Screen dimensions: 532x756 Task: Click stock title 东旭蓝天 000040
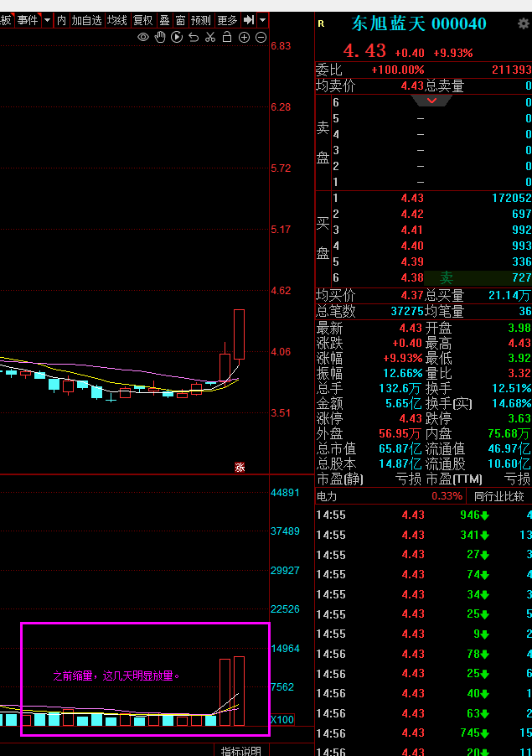click(419, 23)
